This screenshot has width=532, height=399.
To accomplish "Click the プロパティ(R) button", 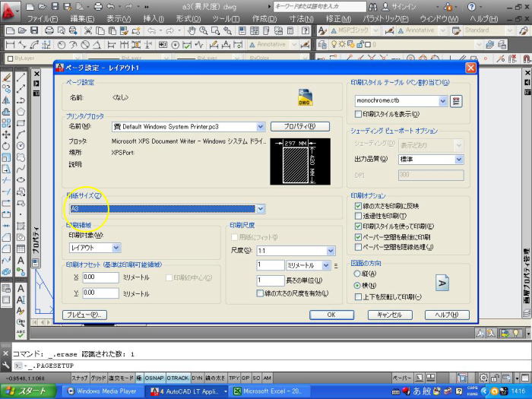I will pyautogui.click(x=300, y=127).
